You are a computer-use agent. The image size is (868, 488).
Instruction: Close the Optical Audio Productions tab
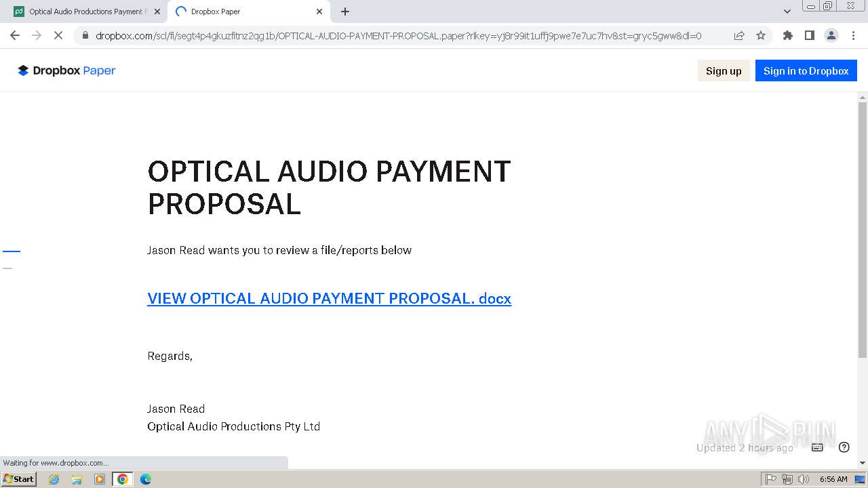pyautogui.click(x=157, y=12)
